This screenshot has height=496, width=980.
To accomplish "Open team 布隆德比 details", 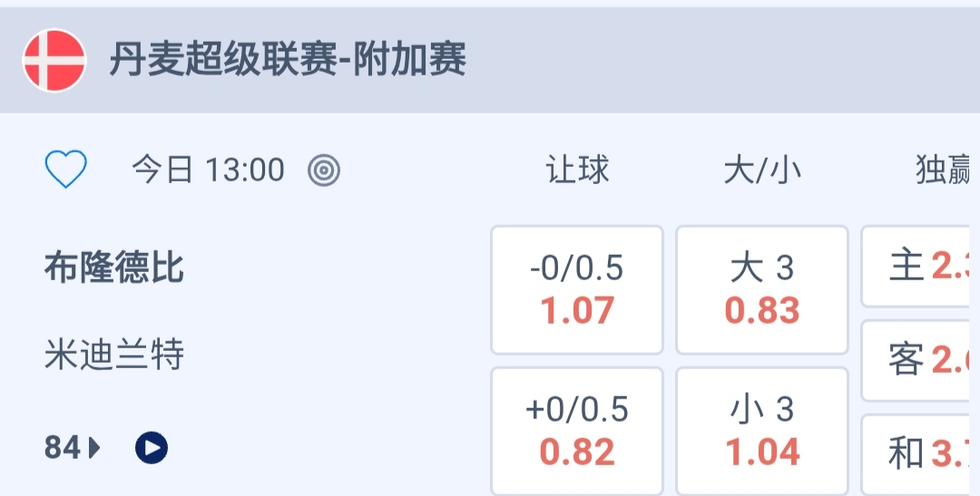I will click(114, 268).
